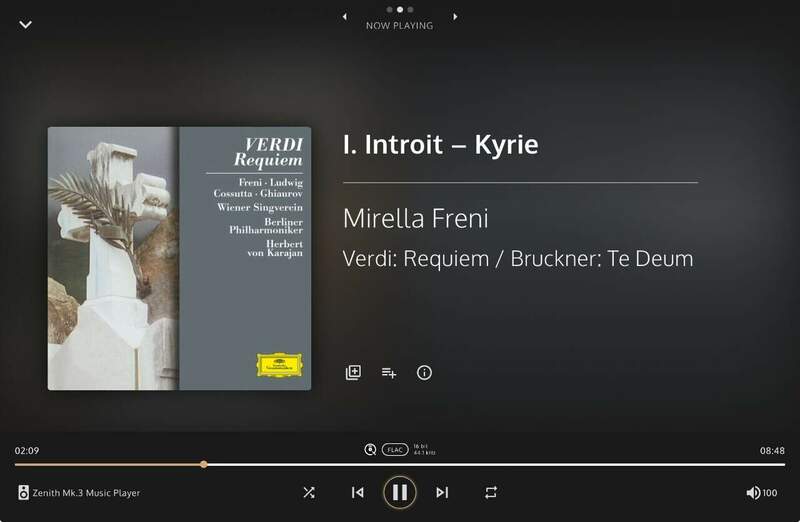The height and width of the screenshot is (522, 800).
Task: Add track to playlist queue icon
Action: (x=389, y=373)
